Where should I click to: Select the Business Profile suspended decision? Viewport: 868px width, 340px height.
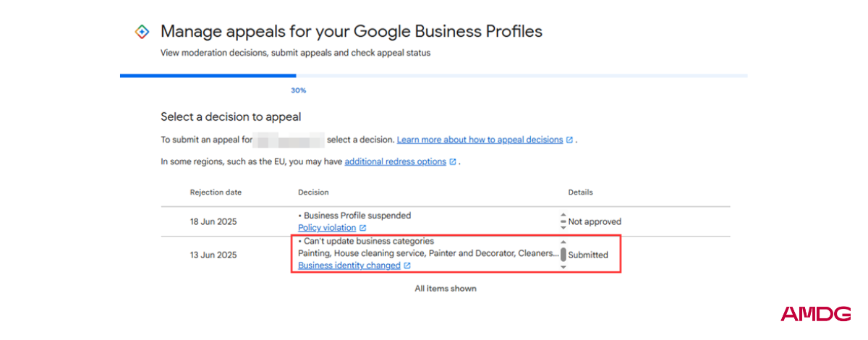pyautogui.click(x=357, y=216)
